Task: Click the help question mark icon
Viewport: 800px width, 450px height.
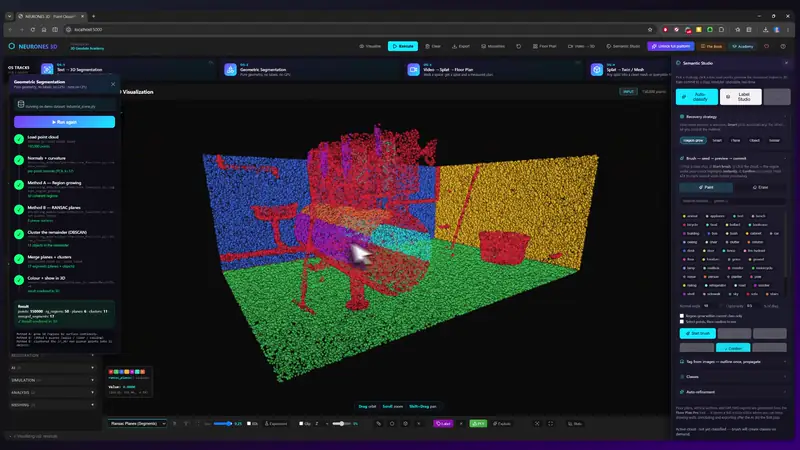Action: 783,46
